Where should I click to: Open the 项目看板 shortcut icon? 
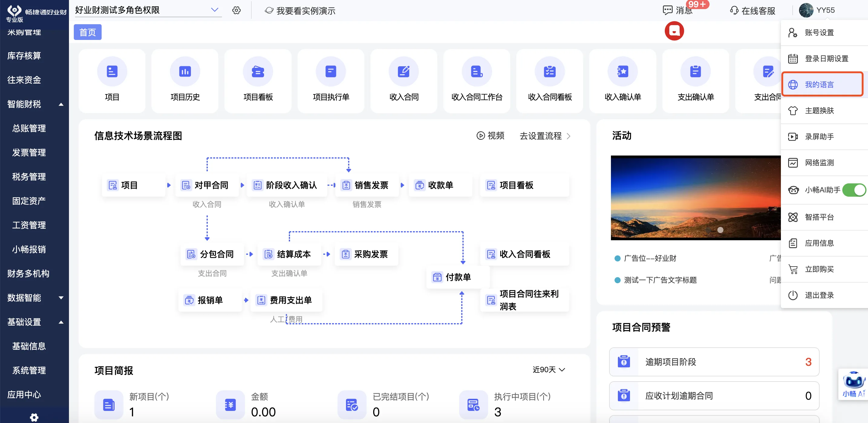(x=258, y=71)
